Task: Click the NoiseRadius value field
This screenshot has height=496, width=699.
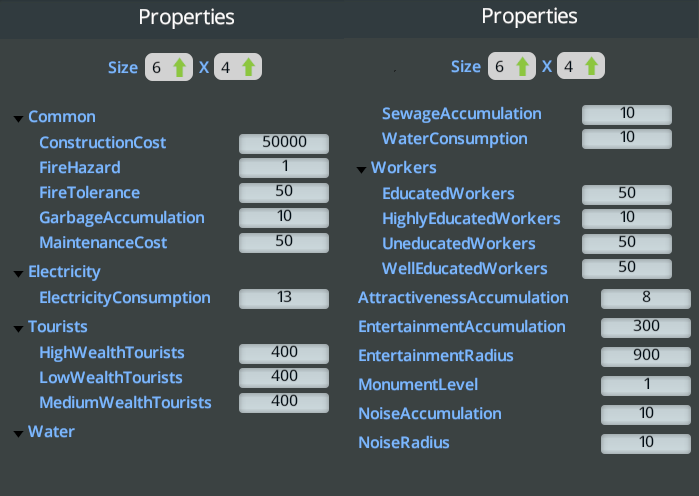Action: [644, 442]
